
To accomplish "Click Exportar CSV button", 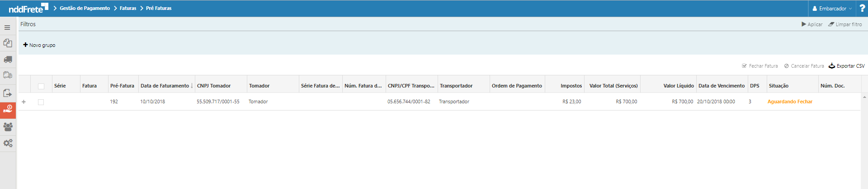I will (846, 66).
